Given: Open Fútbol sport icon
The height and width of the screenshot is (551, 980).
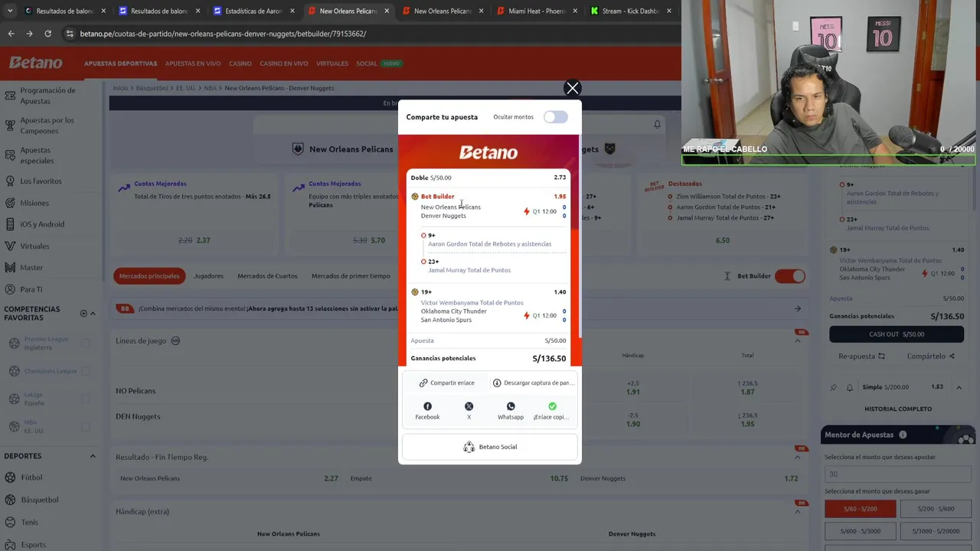Looking at the screenshot, I should (10, 478).
